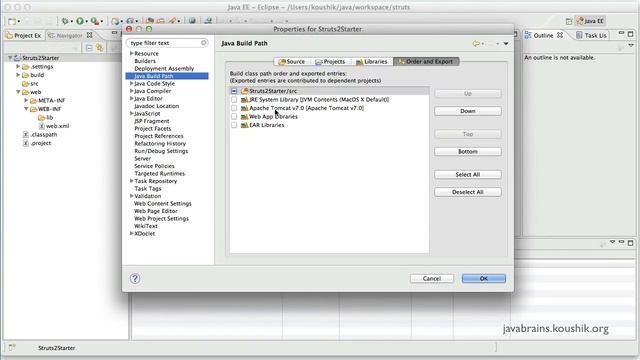Expand the Java Code Style node

pyautogui.click(x=131, y=83)
